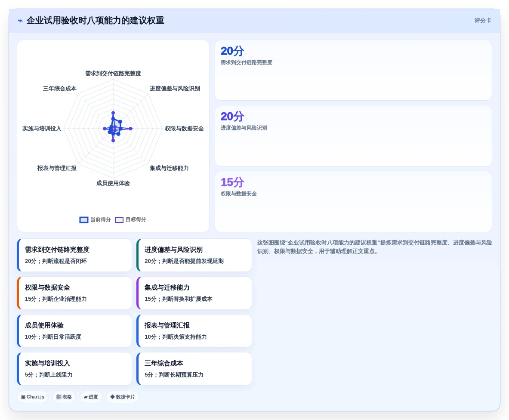Image resolution: width=509 pixels, height=420 pixels.
Task: Toggle the 目标得分 legend swatch
Action: 119,220
